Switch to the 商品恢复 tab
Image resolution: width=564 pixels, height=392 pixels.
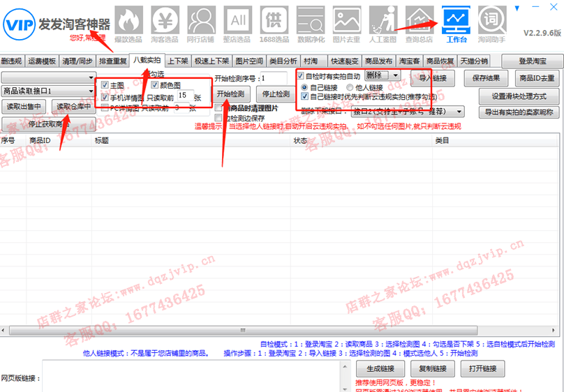pos(440,61)
